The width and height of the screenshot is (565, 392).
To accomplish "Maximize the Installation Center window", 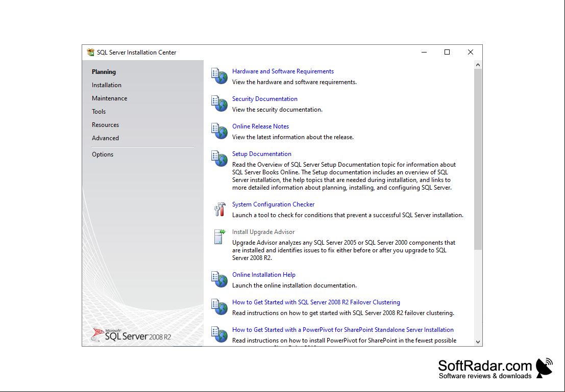I will click(447, 52).
